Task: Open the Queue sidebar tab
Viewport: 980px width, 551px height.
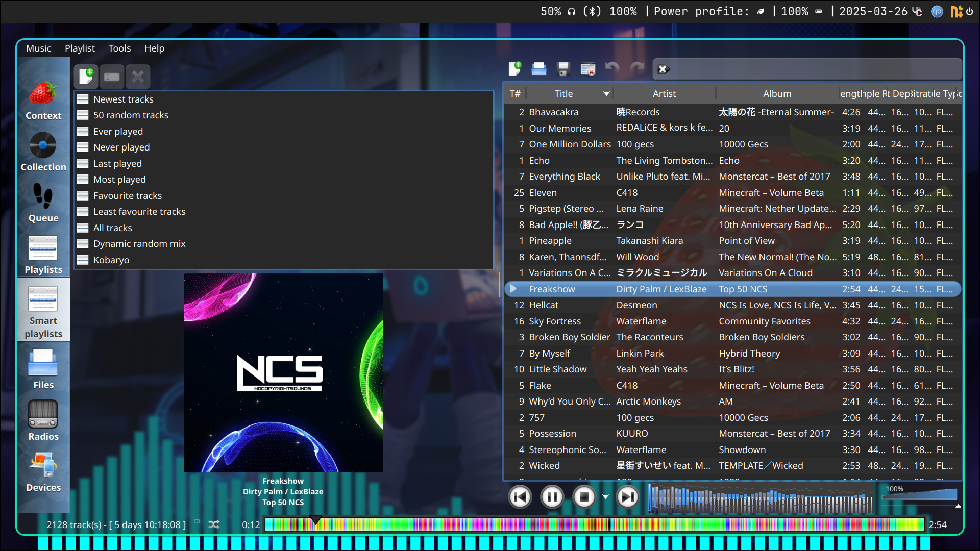Action: pos(43,203)
